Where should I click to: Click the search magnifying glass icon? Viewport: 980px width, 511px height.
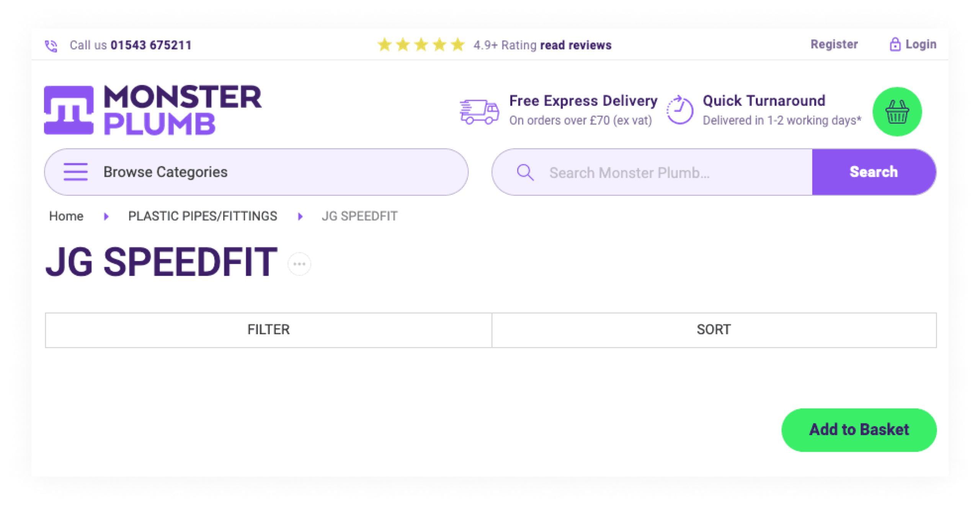525,173
